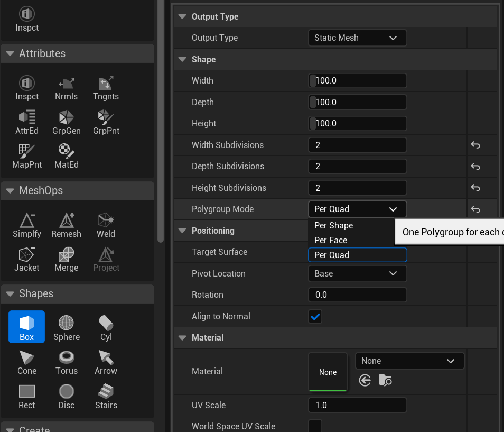Select the Sphere shape tool
This screenshot has height=432, width=504.
pos(67,327)
